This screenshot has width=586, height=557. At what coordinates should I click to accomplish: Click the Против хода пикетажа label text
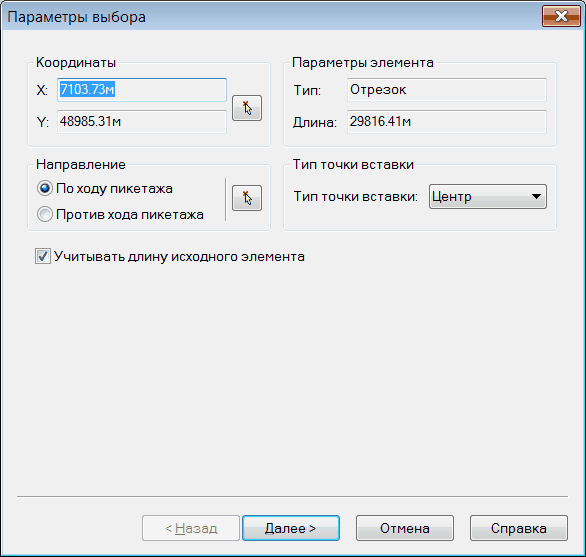point(130,215)
